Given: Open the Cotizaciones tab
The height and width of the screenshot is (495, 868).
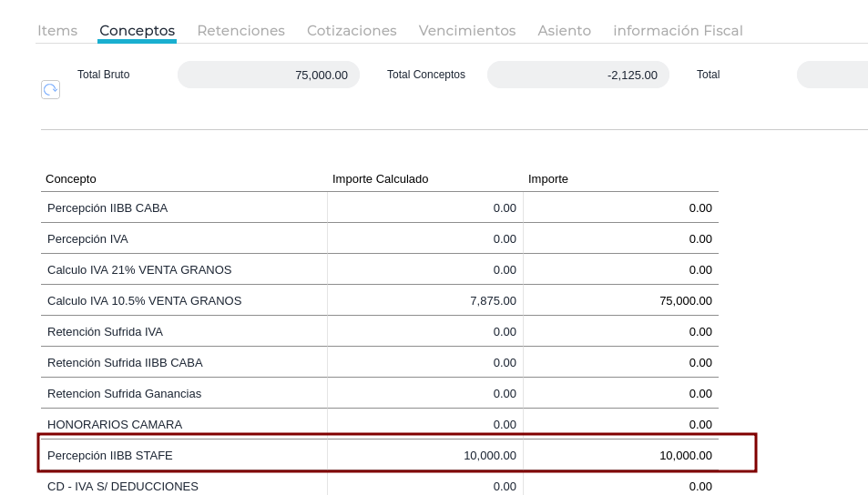Looking at the screenshot, I should [352, 30].
